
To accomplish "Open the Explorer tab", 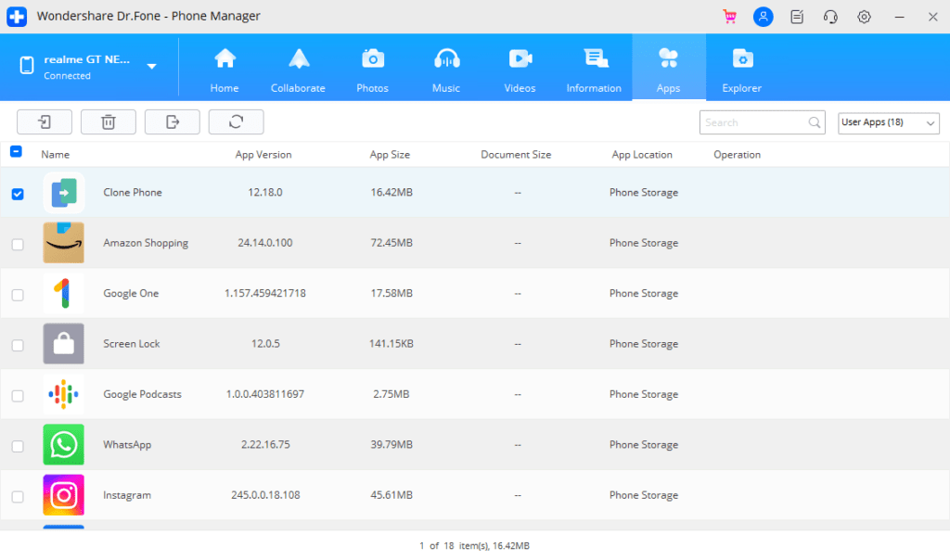I will (x=741, y=70).
